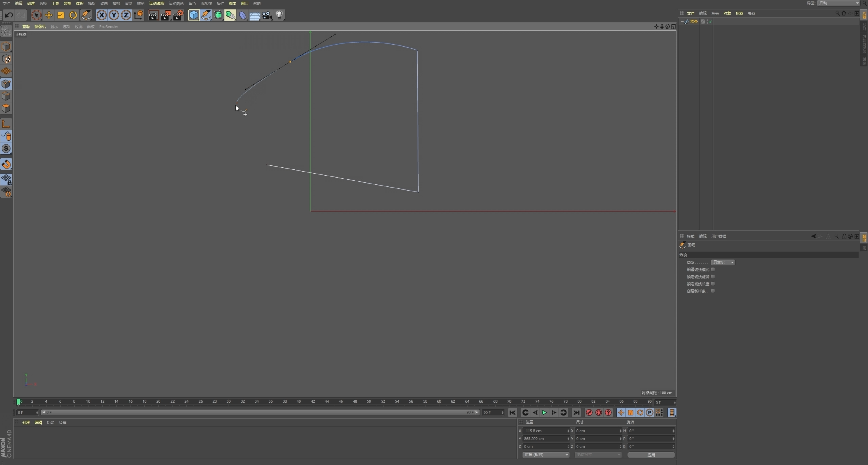The image size is (868, 465).
Task: Open the 对象 (相对) coordinate dropdown
Action: pyautogui.click(x=545, y=455)
